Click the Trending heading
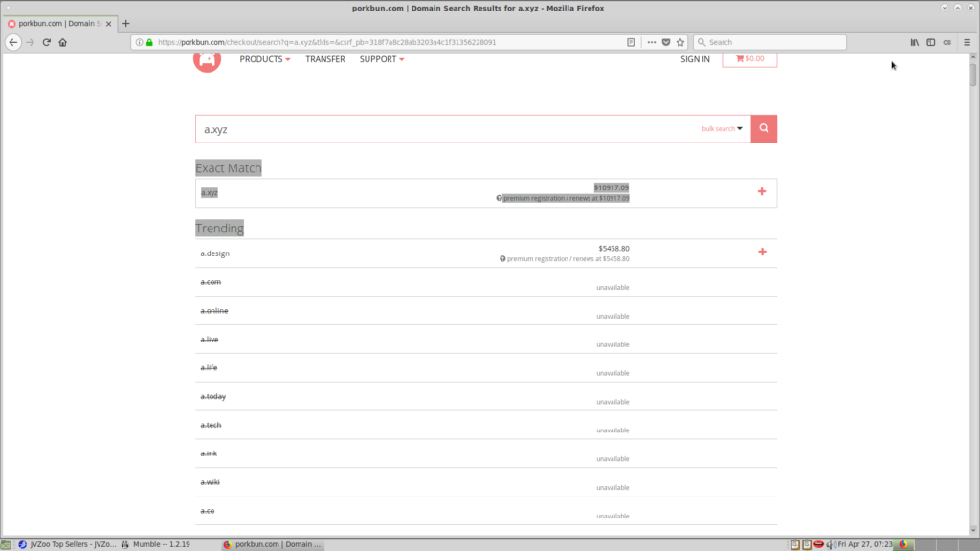The width and height of the screenshot is (980, 551). (x=219, y=228)
